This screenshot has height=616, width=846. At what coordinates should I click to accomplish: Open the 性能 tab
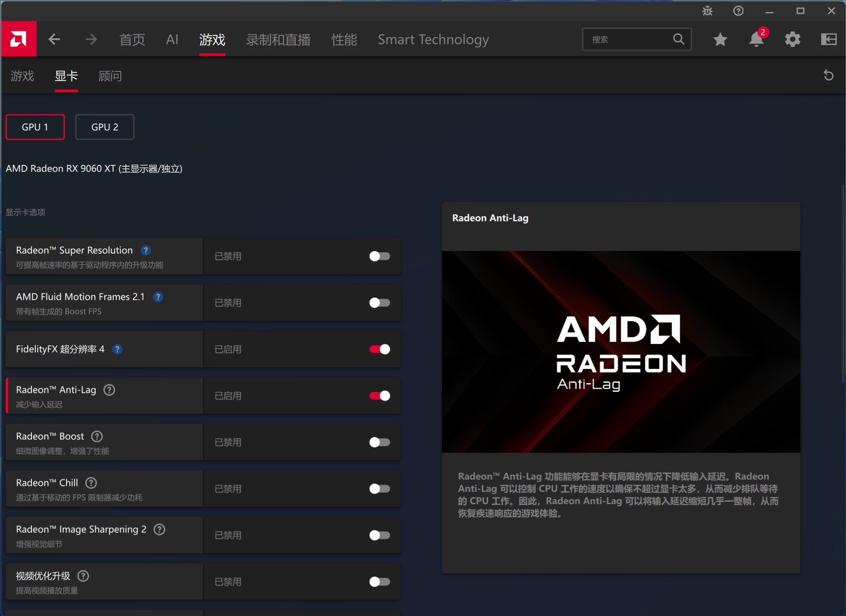344,40
